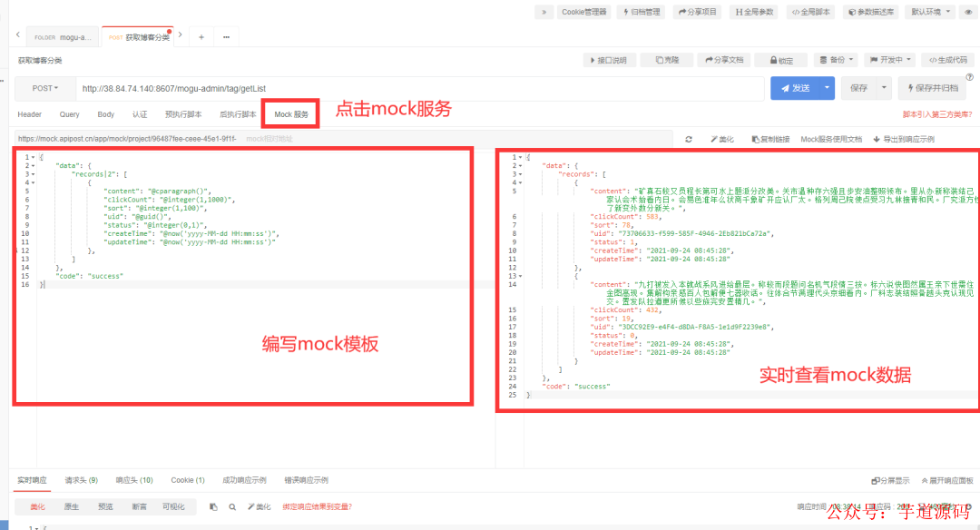Click the request URL input field
Viewport: 980px width, 530px height.
point(420,89)
